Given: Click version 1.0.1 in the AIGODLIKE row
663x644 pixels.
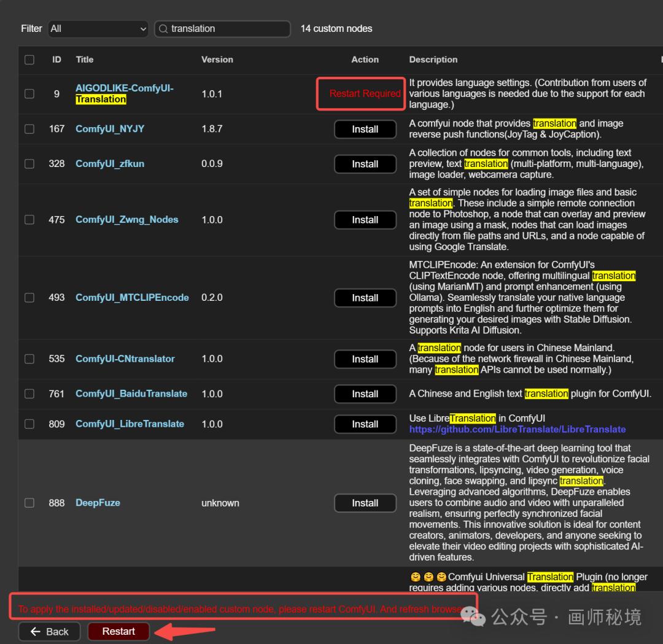Looking at the screenshot, I should [212, 93].
